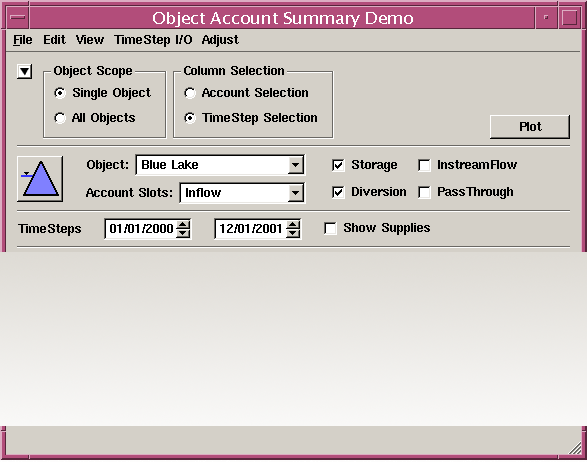This screenshot has width=587, height=462.
Task: Open the Account Slots dropdown showing Inflow
Action: pos(242,193)
